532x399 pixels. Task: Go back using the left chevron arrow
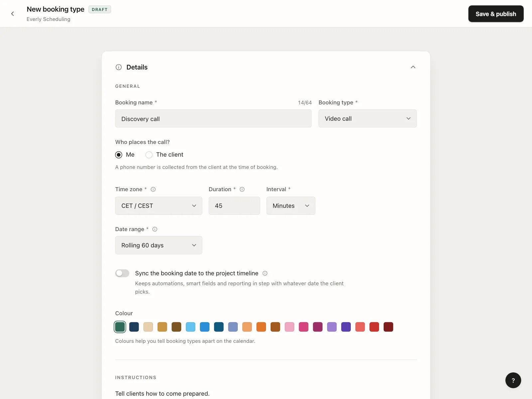13,14
